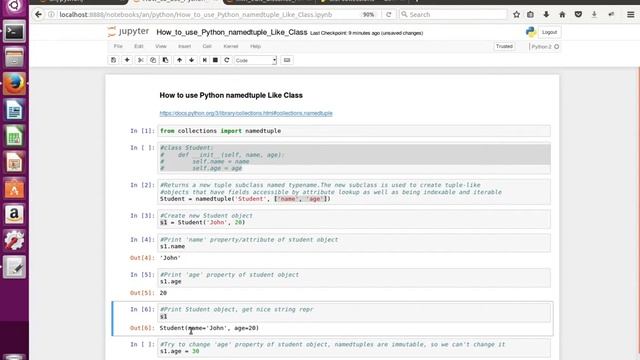Launch Terminal from the dock
The width and height of the screenshot is (640, 360).
[x=14, y=32]
